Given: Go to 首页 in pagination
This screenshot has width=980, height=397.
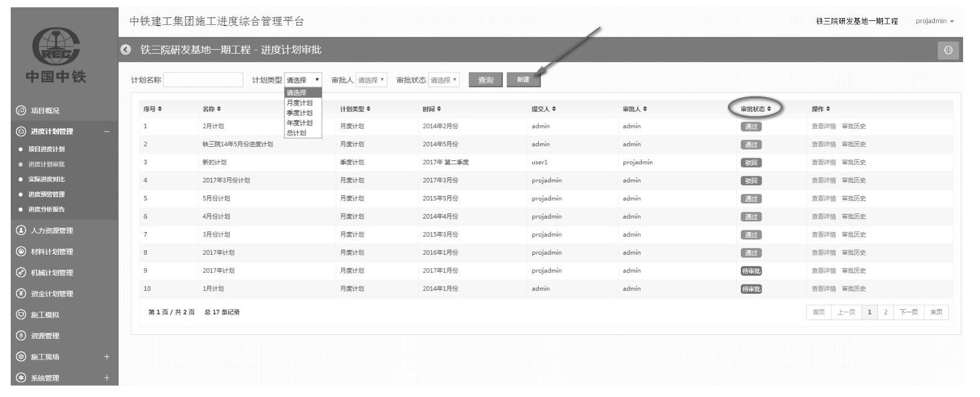Looking at the screenshot, I should pos(819,312).
